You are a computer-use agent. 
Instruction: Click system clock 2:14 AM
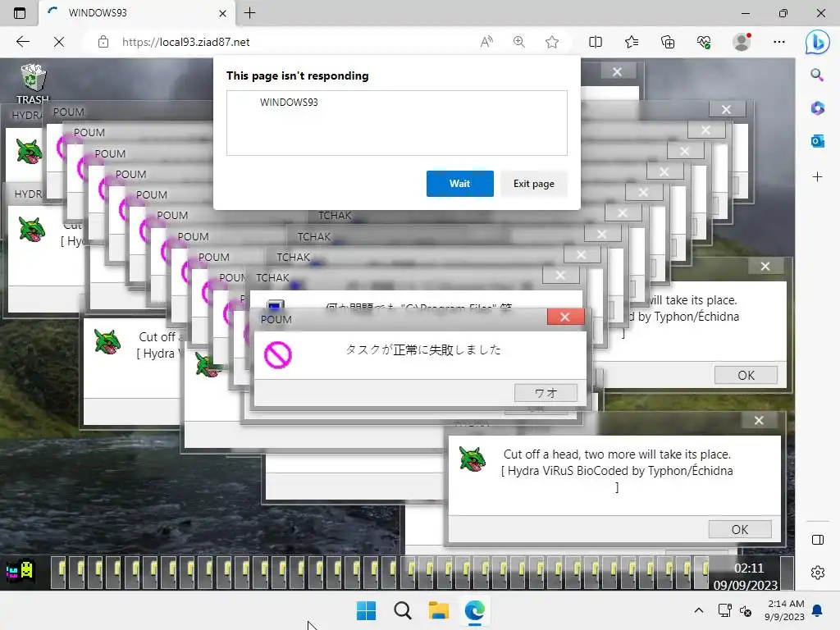(785, 610)
